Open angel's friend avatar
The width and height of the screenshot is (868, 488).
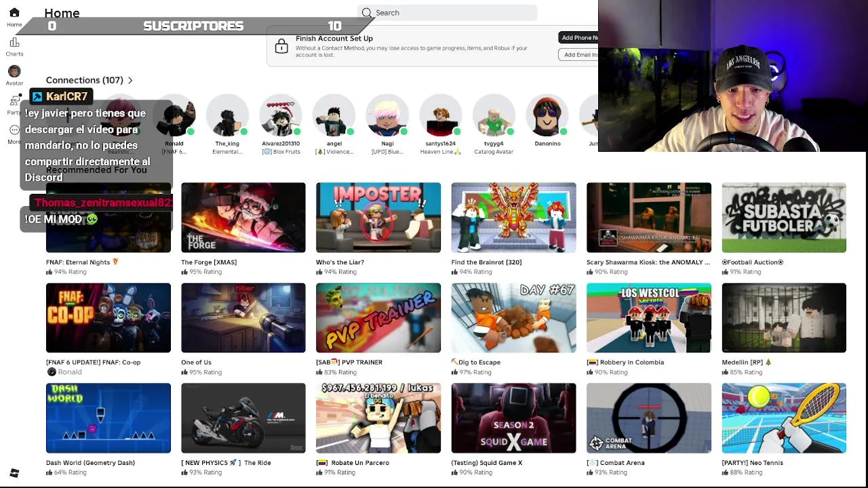334,115
